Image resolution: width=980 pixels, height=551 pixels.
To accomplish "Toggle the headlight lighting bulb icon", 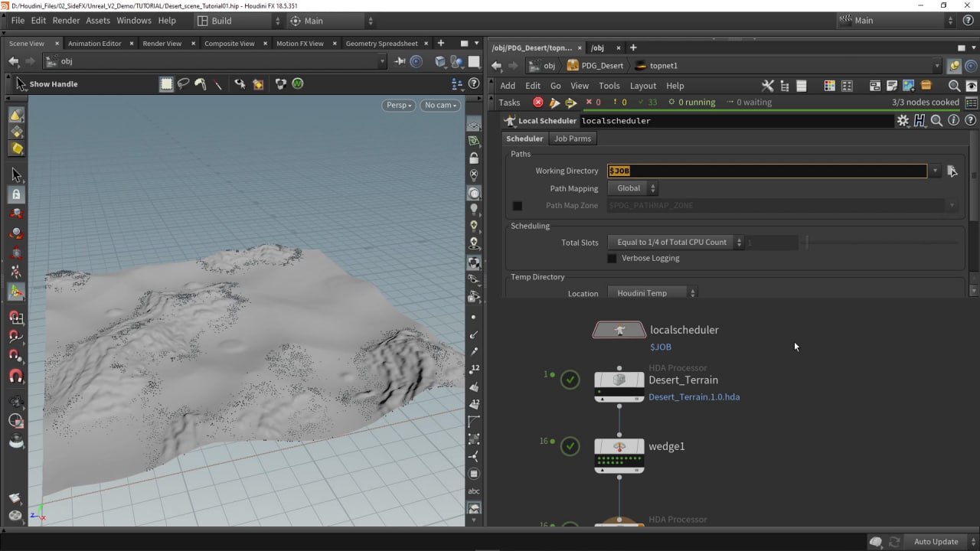I will pos(474,209).
